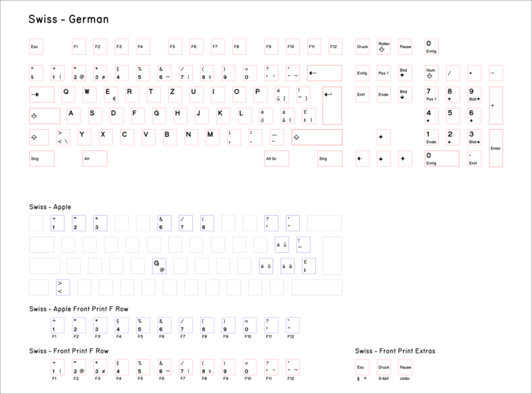Click the 'Swiss - Apple' heading
This screenshot has width=532, height=394.
click(x=51, y=207)
